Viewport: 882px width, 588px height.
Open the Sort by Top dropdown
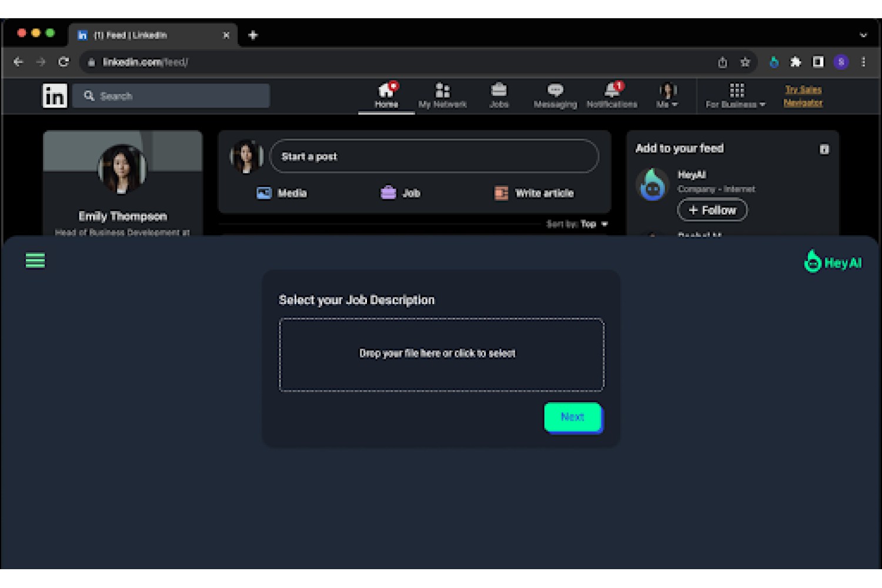pyautogui.click(x=577, y=224)
